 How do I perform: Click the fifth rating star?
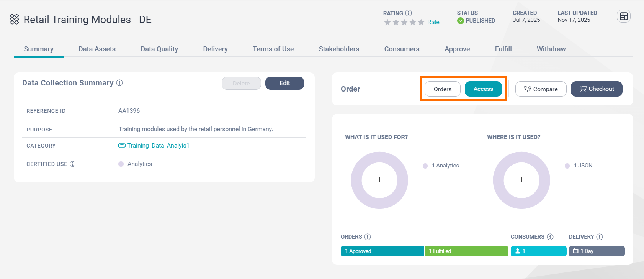[421, 22]
